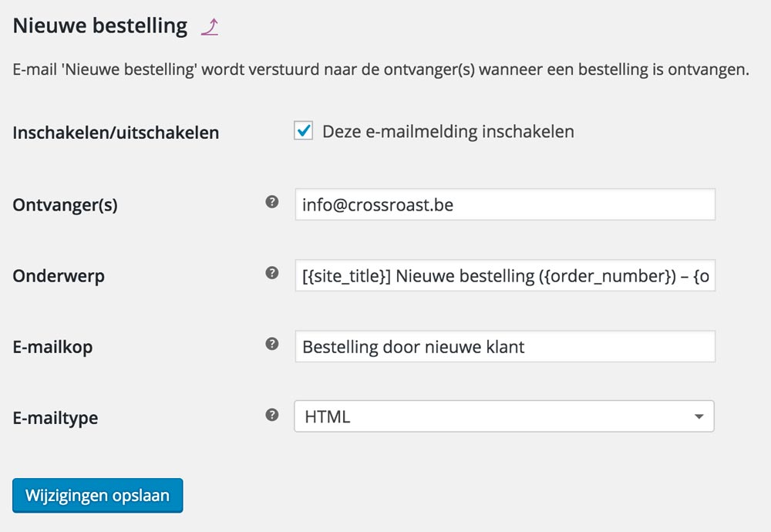
Task: Click the Ontvanger(s) field label
Action: coord(66,205)
